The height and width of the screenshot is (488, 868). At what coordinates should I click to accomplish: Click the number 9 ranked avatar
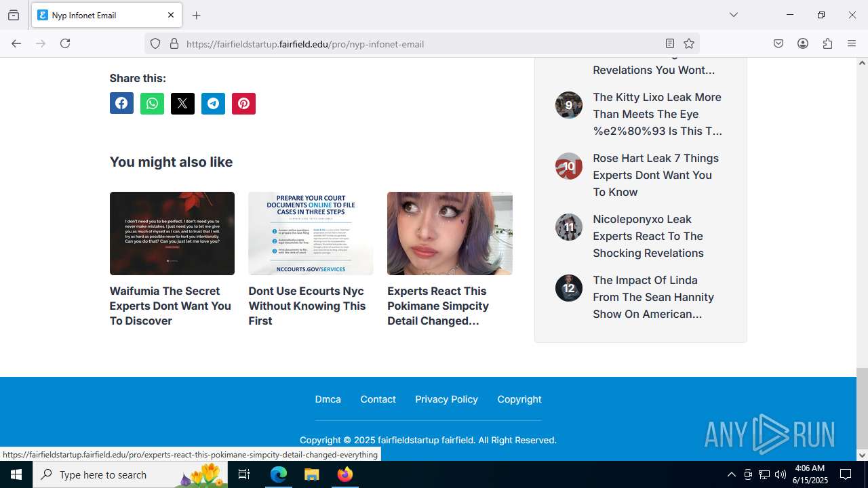(569, 105)
